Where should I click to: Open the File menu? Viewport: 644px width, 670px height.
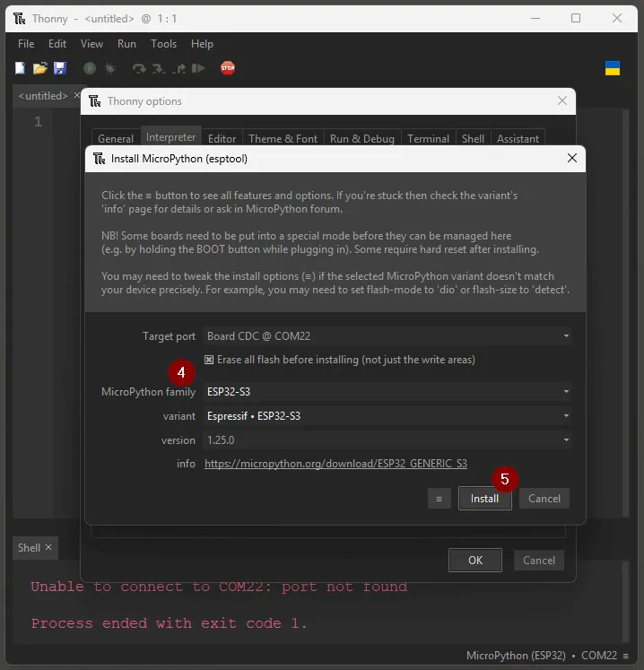[x=26, y=44]
